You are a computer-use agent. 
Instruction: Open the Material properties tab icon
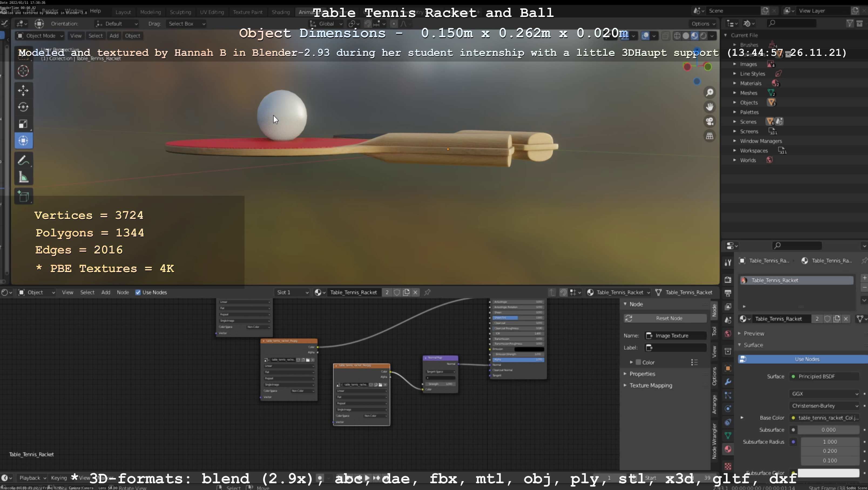pos(728,449)
